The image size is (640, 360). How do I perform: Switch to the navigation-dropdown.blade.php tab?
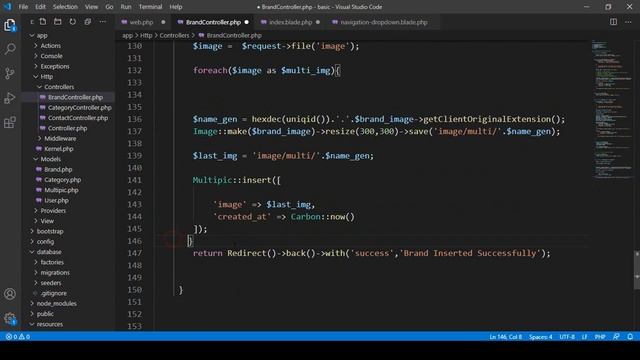click(x=384, y=22)
